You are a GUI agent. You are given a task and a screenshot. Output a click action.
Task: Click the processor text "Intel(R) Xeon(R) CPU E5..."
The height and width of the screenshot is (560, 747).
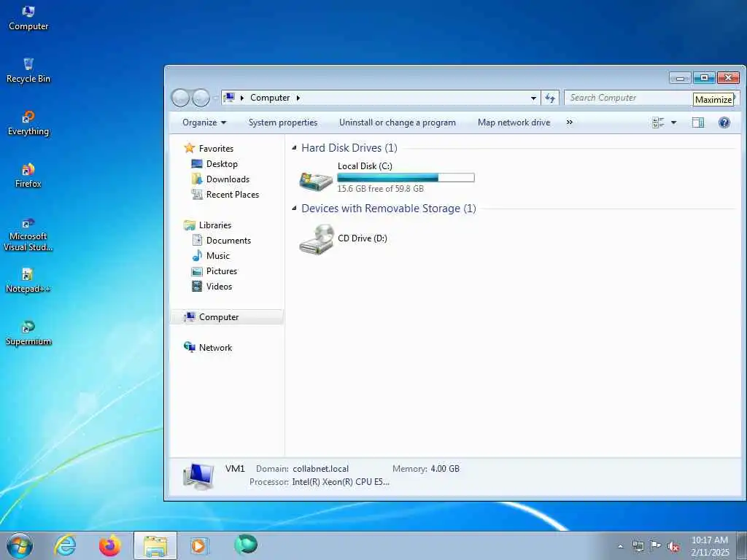point(341,482)
